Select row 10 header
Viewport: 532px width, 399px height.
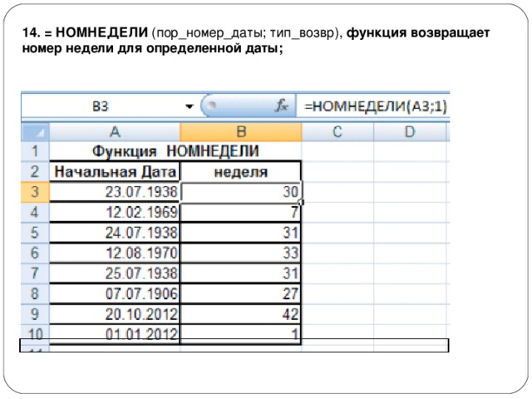click(35, 334)
